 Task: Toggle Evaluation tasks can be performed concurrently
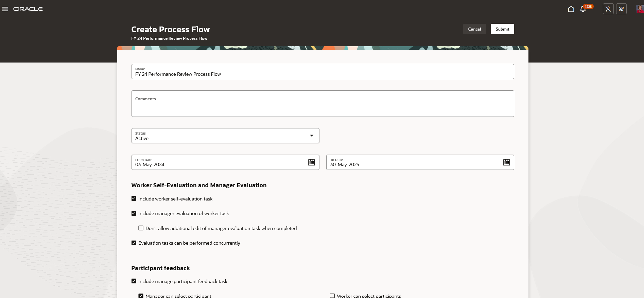pyautogui.click(x=134, y=243)
